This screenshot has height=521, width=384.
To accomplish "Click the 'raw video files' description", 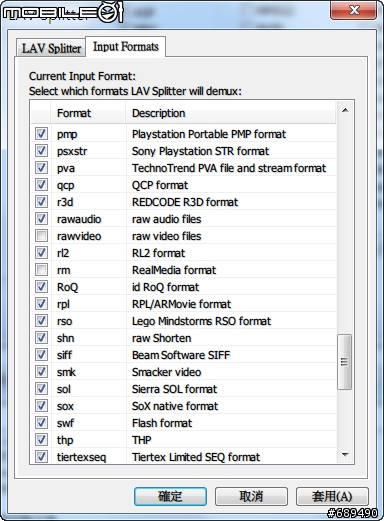I will 167,236.
